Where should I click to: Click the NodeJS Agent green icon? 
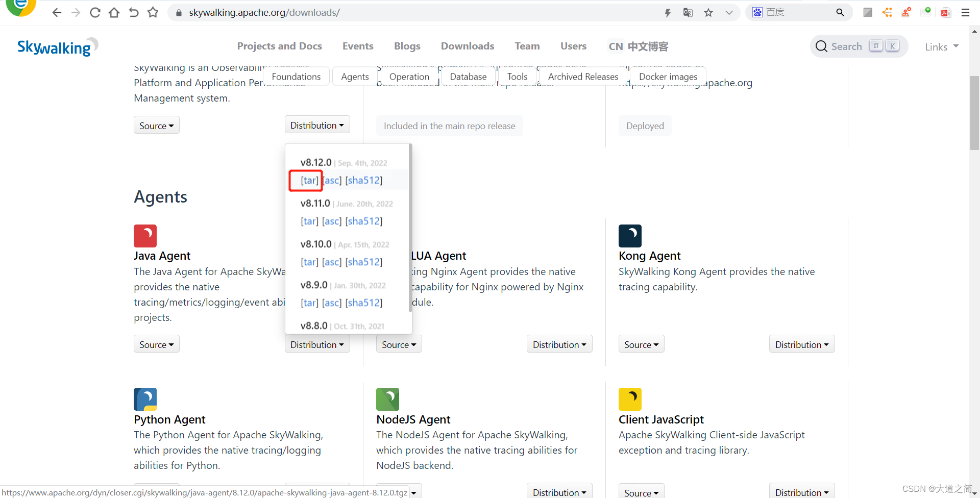(x=387, y=399)
